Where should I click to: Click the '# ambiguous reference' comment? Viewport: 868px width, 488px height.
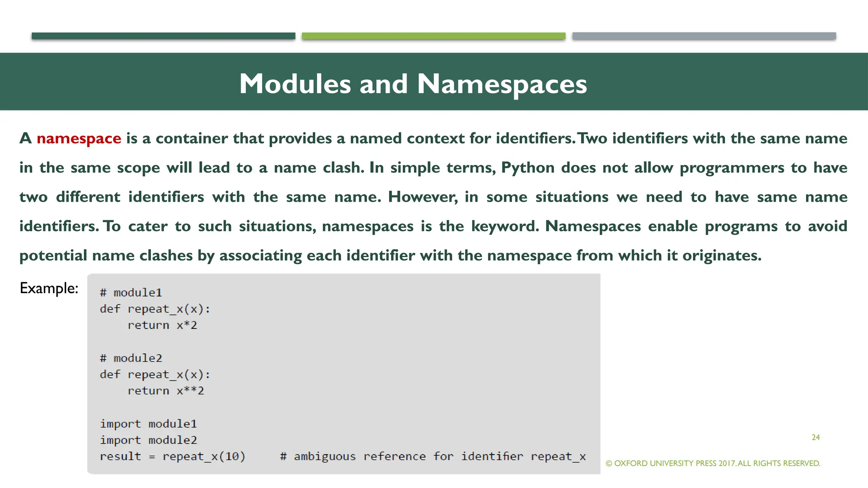[432, 456]
